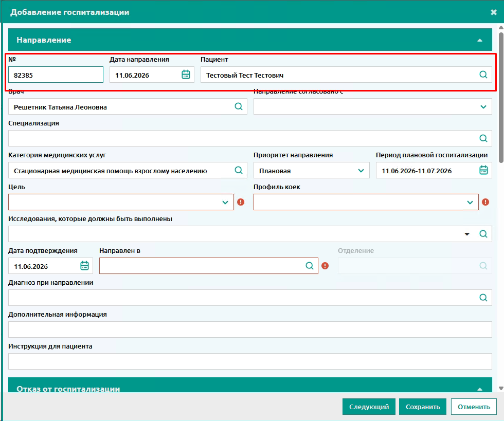This screenshot has width=504, height=421.
Task: Click into Дополнительная информация text field
Action: [x=250, y=330]
